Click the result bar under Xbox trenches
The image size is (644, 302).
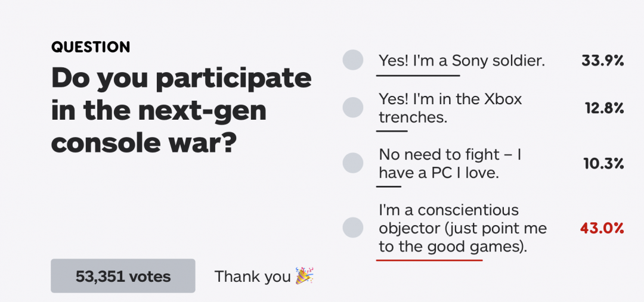click(393, 130)
